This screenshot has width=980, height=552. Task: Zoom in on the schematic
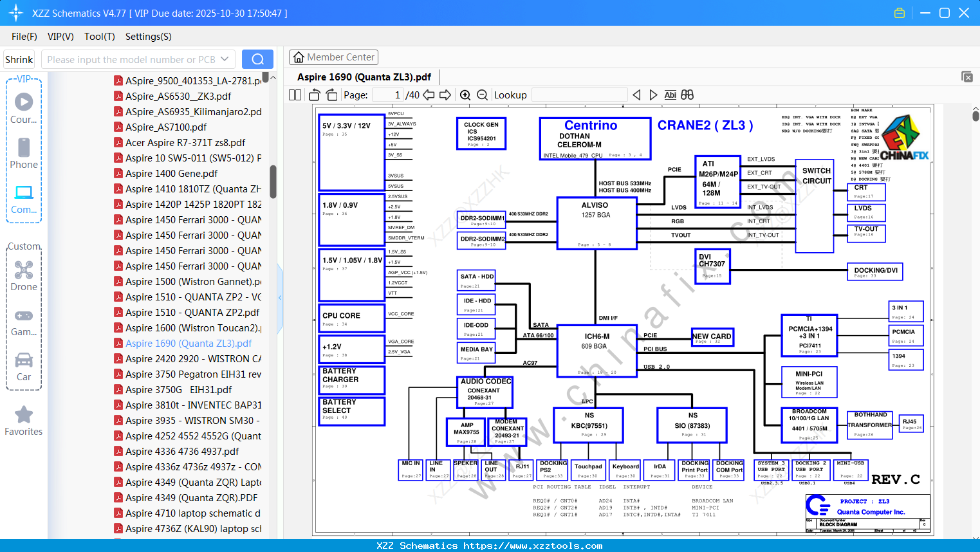[465, 95]
